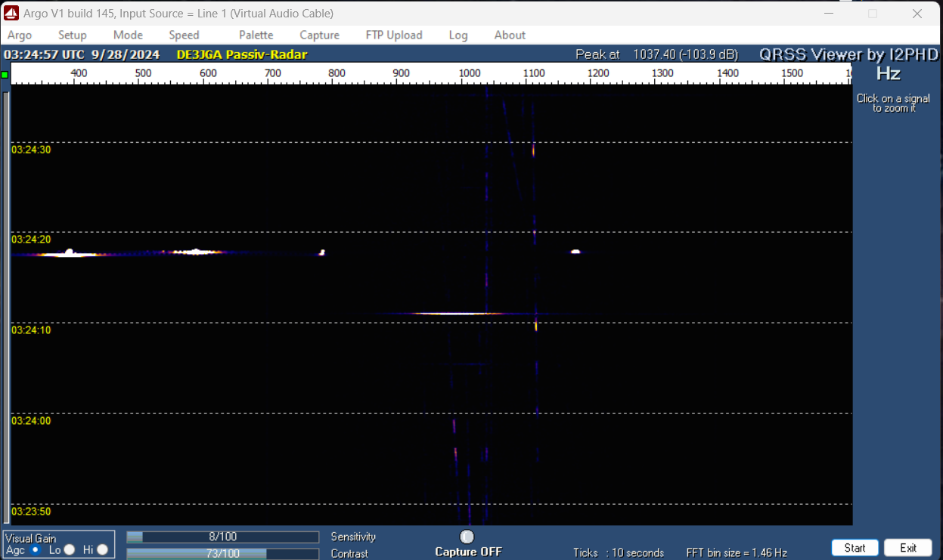
Task: Click the 1000 mark on the frequency ruler
Action: (x=469, y=73)
